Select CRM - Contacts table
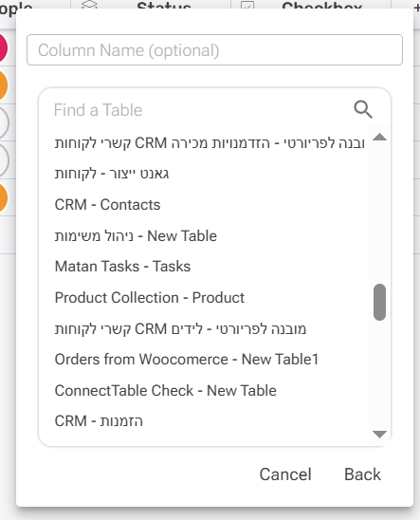Screen dimensions: 420x520 point(107,205)
